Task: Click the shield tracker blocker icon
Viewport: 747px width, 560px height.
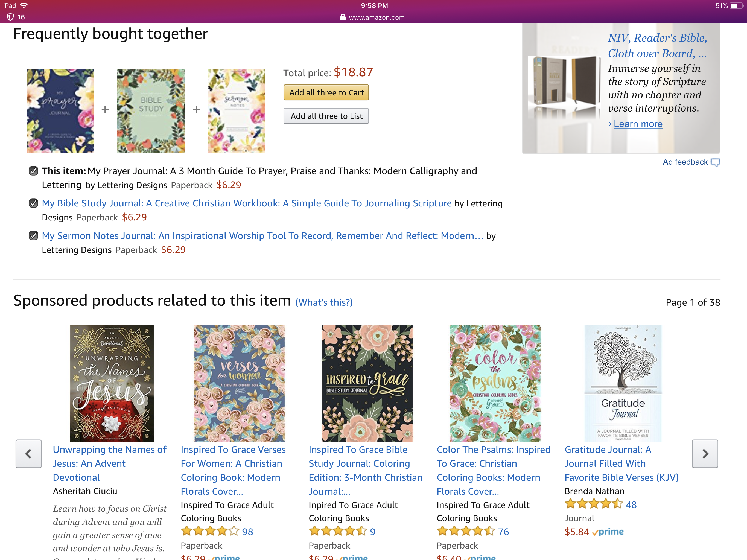Action: pos(10,17)
